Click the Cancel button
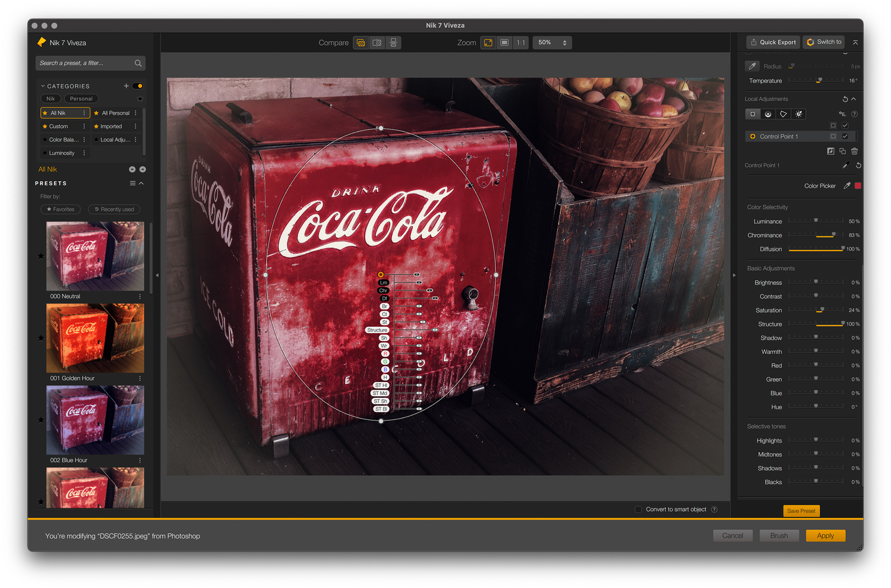 point(733,536)
